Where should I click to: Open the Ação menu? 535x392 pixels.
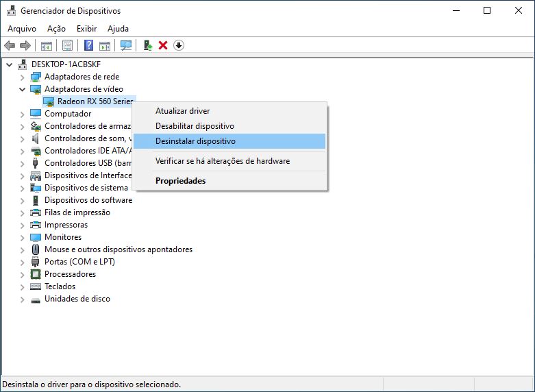[56, 29]
